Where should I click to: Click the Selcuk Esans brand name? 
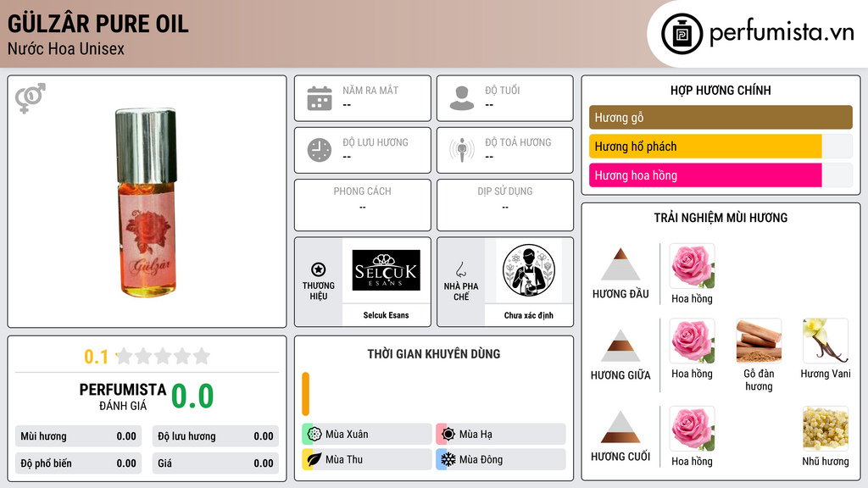pyautogui.click(x=386, y=315)
